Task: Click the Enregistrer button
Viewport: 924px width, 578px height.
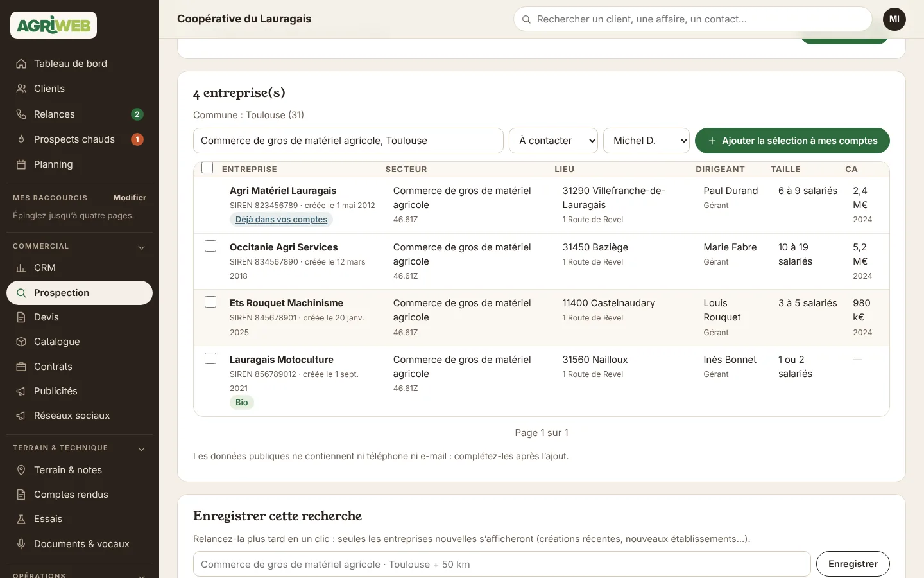Action: [x=853, y=564]
